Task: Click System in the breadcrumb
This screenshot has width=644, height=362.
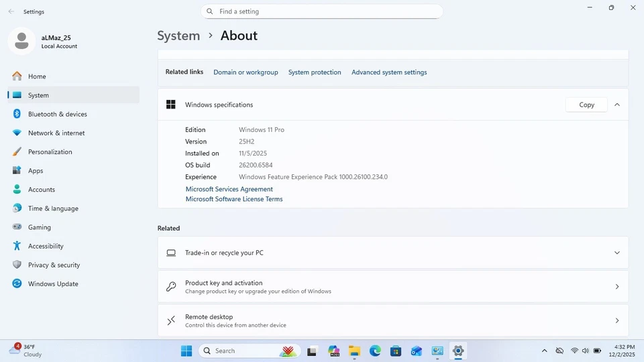Action: (178, 36)
